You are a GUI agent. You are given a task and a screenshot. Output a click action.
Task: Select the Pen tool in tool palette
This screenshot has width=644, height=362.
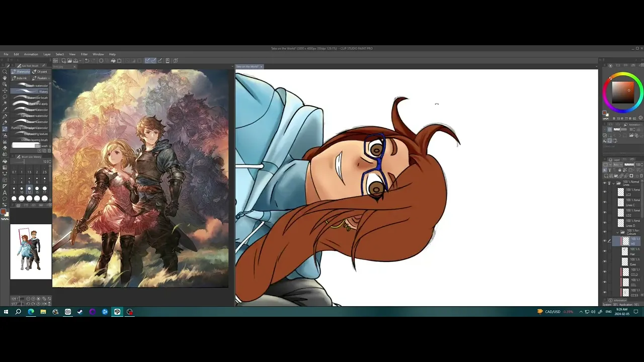coord(5,116)
